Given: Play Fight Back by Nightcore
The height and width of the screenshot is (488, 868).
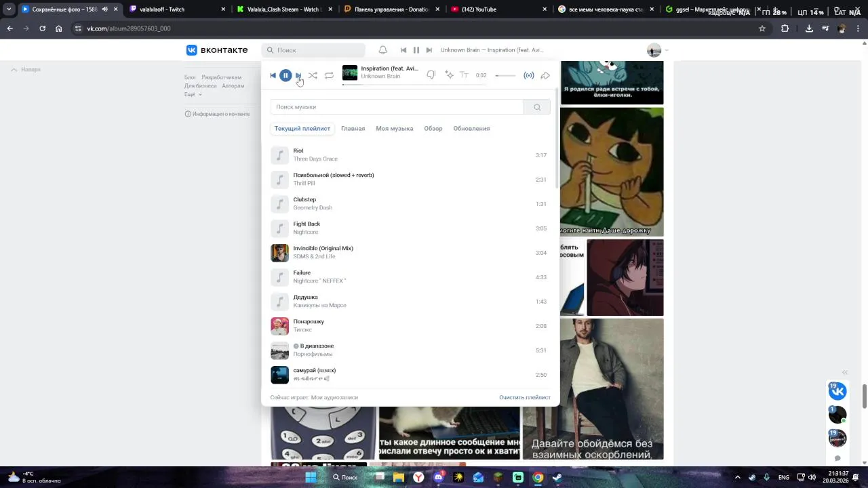Looking at the screenshot, I should [410, 228].
